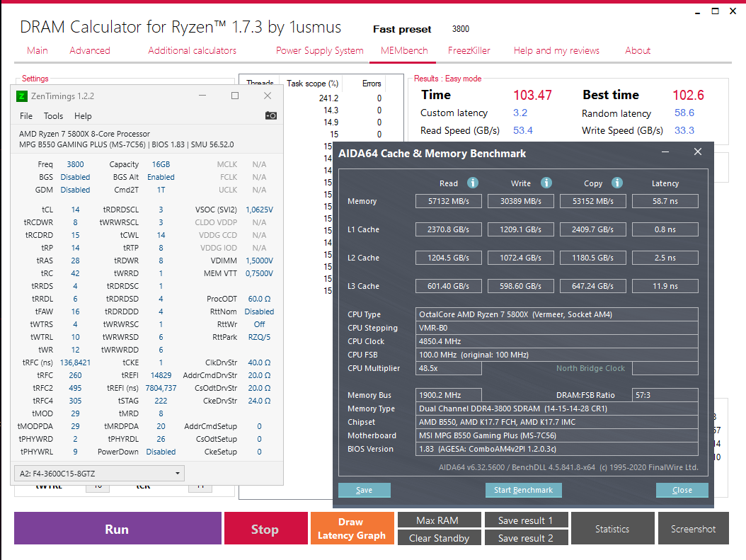746x560 pixels.
Task: Click the Clear Standby button
Action: tap(439, 537)
